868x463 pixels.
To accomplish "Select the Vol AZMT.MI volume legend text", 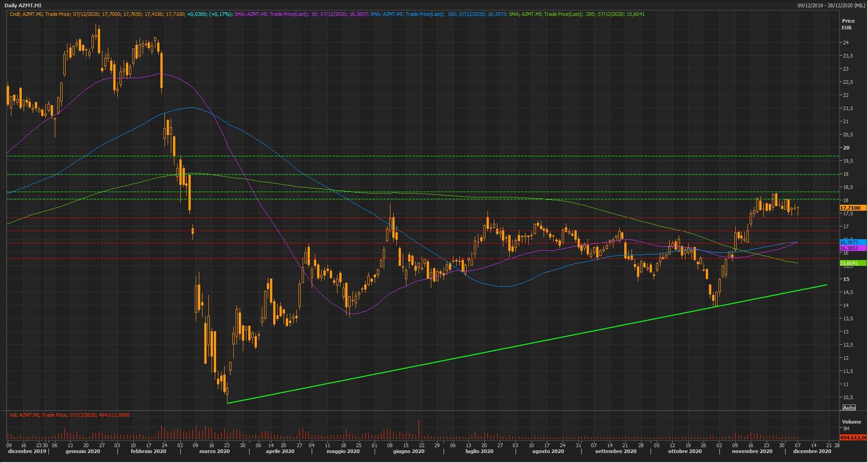I will (69, 415).
